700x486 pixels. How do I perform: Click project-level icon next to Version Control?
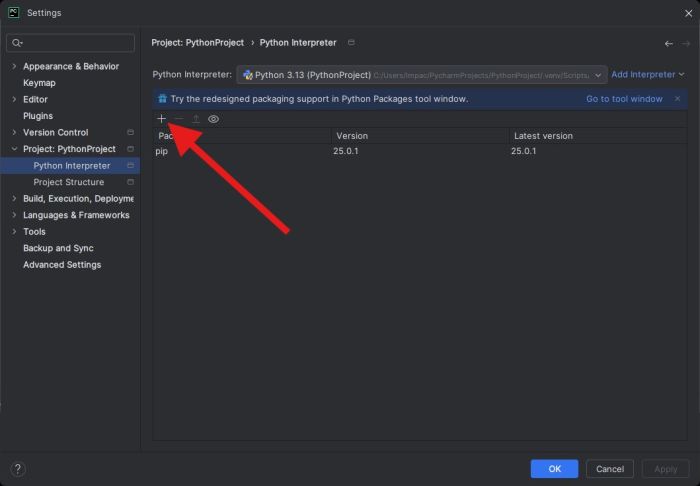coord(130,132)
